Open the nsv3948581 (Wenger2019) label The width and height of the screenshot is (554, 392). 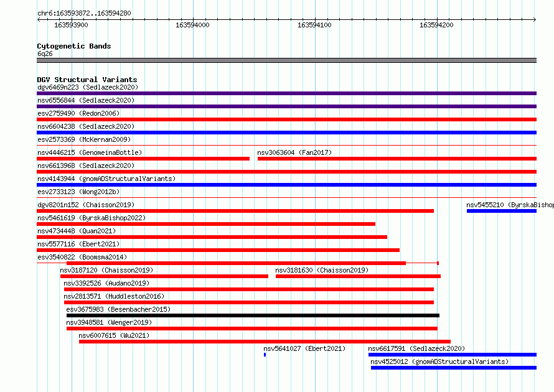click(x=109, y=322)
